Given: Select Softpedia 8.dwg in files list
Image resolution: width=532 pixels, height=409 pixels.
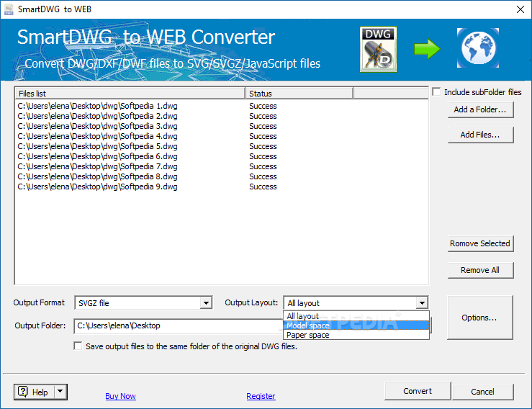Looking at the screenshot, I should coord(97,176).
